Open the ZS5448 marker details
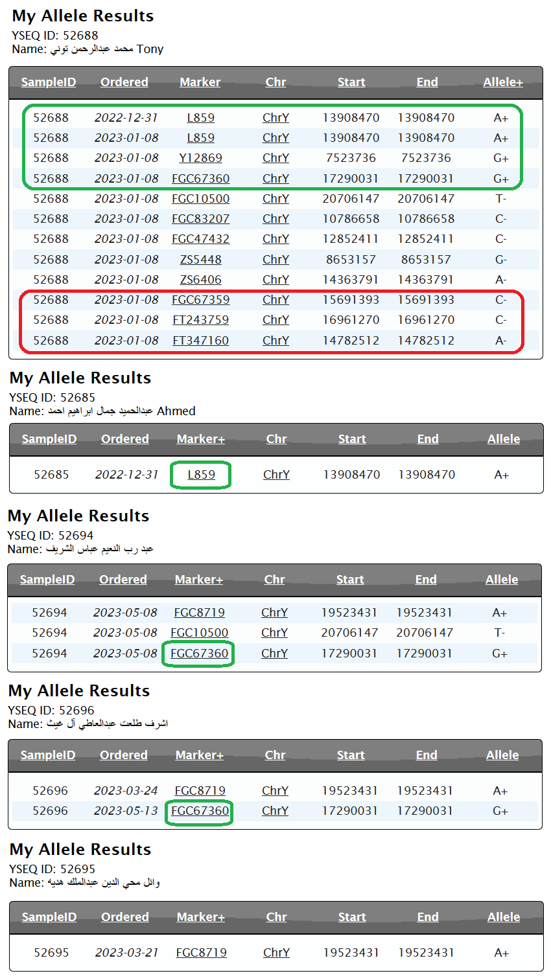The width and height of the screenshot is (551, 980). tap(200, 260)
